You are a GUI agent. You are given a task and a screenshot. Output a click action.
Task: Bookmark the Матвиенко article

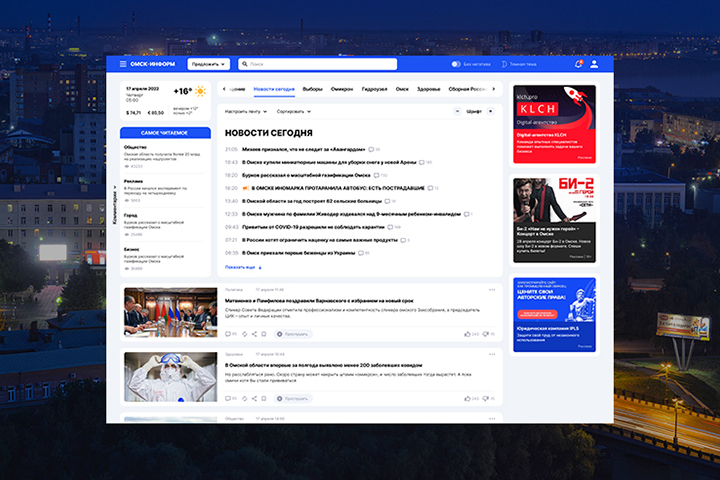(x=264, y=334)
